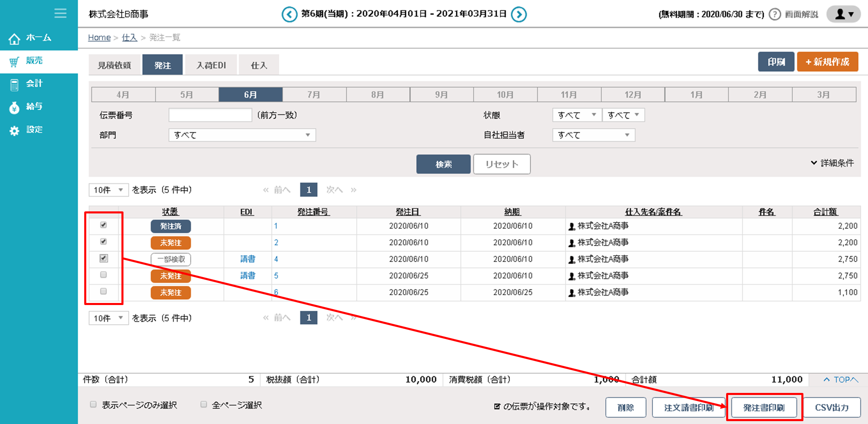
Task: Check the checkbox for order number 5
Action: tap(103, 275)
